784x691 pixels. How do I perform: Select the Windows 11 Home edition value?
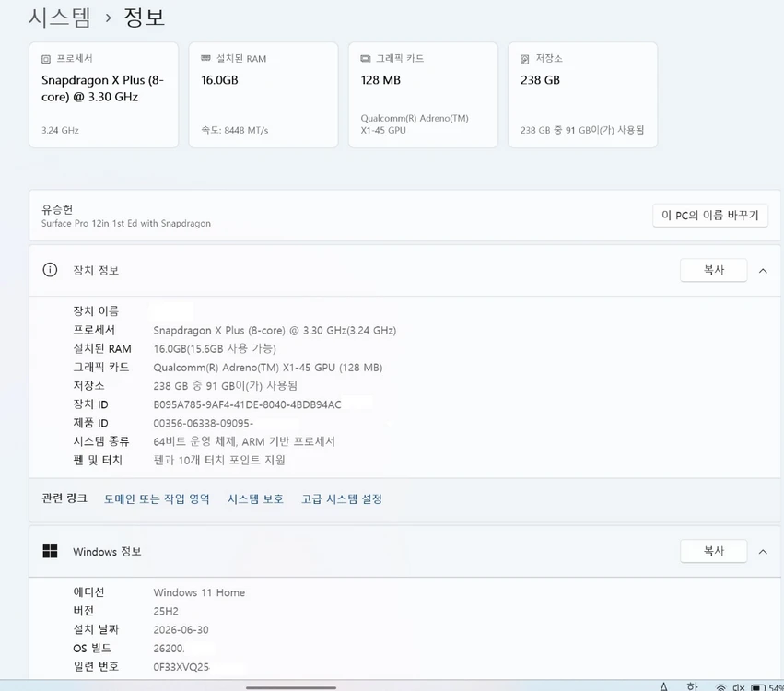click(x=199, y=592)
